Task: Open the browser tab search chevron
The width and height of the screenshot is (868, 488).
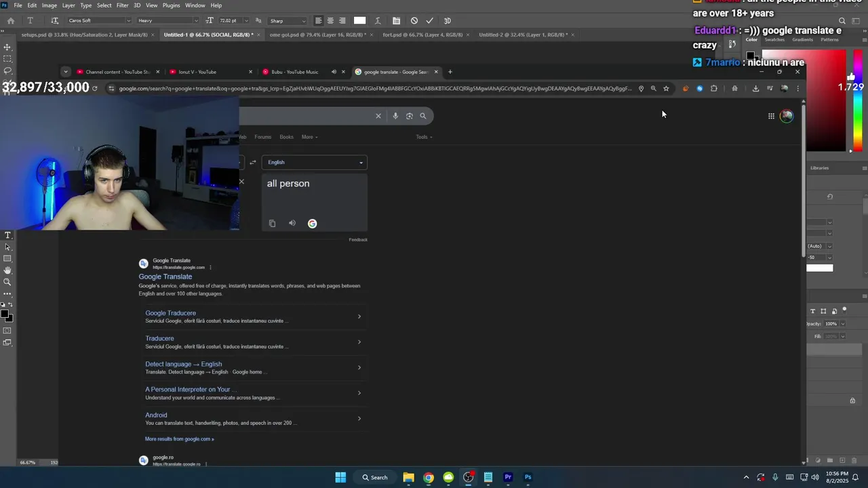Action: point(65,72)
